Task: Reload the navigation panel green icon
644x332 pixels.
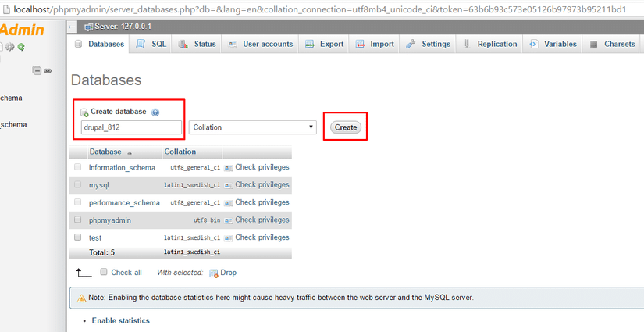Action: [x=21, y=47]
